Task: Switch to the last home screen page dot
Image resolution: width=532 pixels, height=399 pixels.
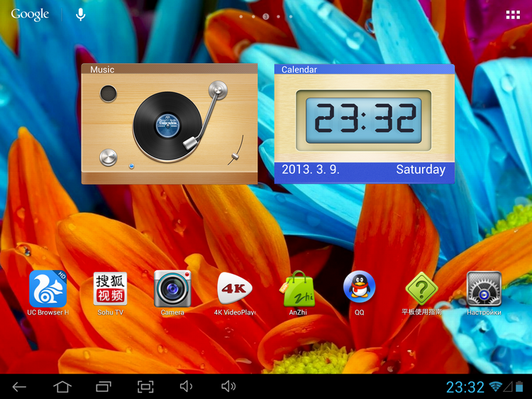Action: 291,16
